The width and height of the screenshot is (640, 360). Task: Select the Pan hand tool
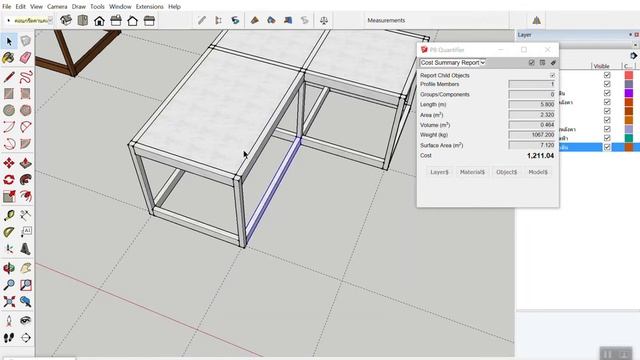point(25,268)
